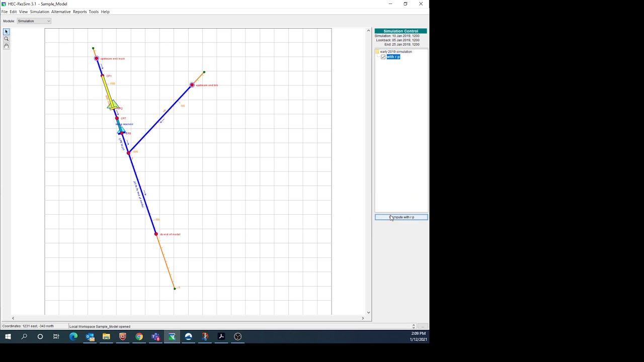Click the junction where tributary meets main stem
This screenshot has width=644, height=362.
[129, 153]
